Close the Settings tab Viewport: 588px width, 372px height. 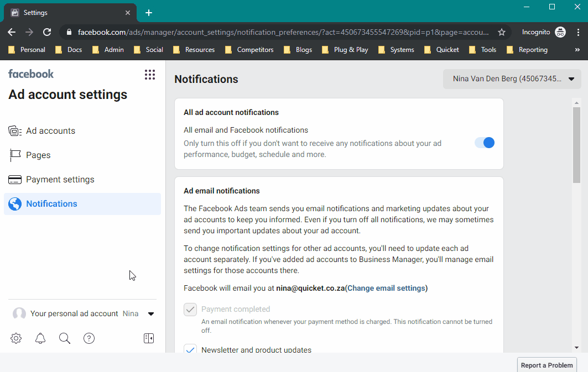[x=127, y=13]
